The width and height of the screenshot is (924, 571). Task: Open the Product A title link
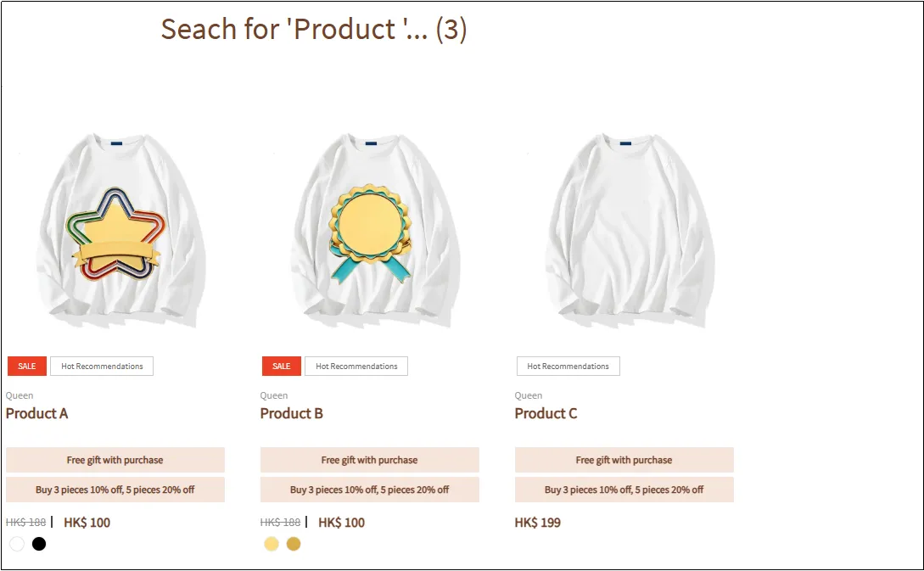(37, 414)
